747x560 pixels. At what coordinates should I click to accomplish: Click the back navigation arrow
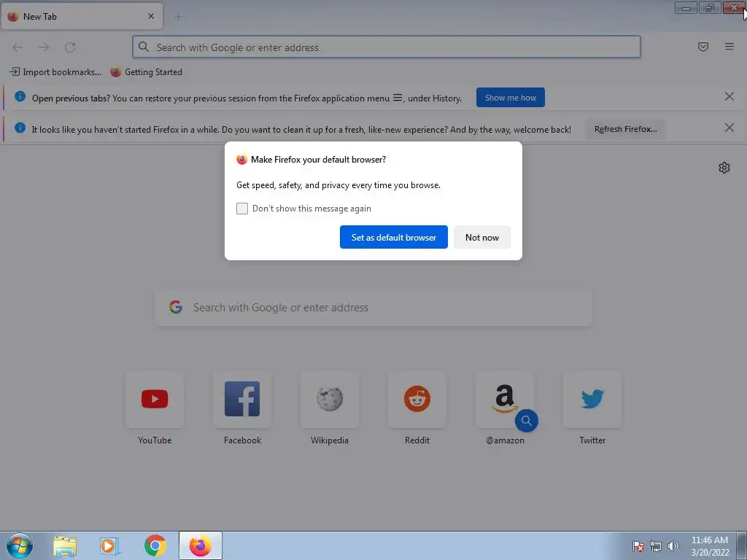point(18,47)
